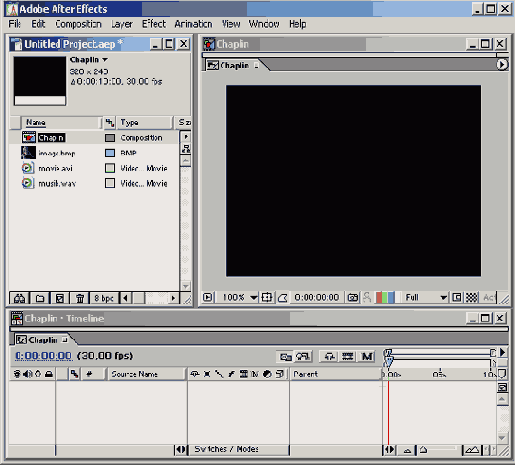This screenshot has width=515, height=465.
Task: Toggle the green channel swatch
Action: pyautogui.click(x=385, y=297)
